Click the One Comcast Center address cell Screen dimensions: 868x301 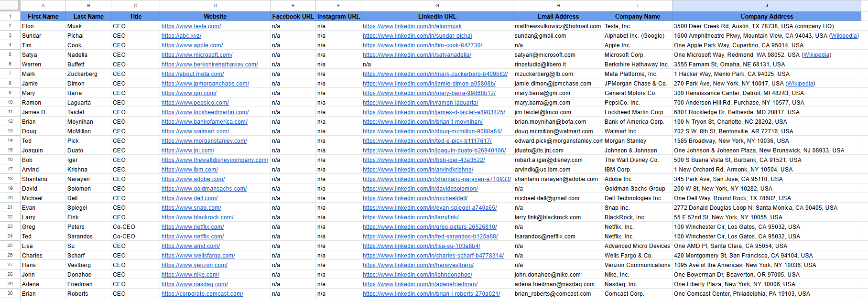(767, 294)
